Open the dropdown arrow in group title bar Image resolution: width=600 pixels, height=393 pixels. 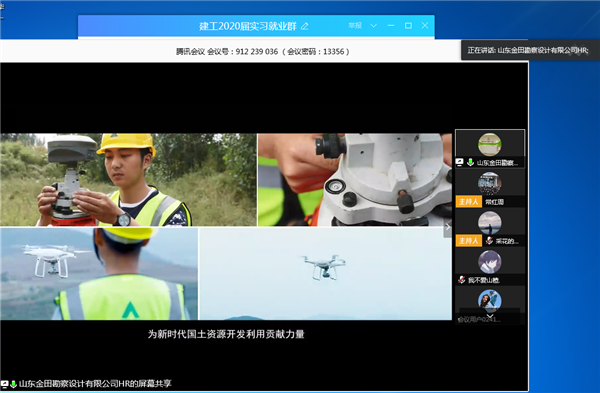(373, 26)
